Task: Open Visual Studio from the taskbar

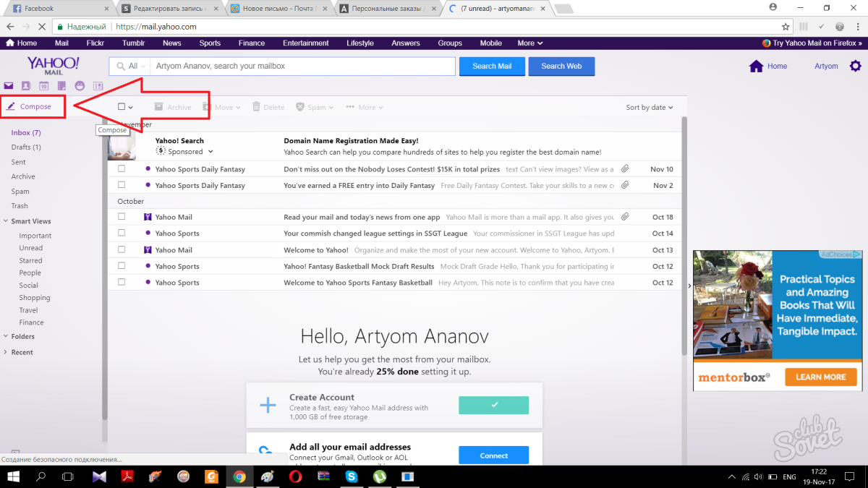Action: tap(100, 477)
